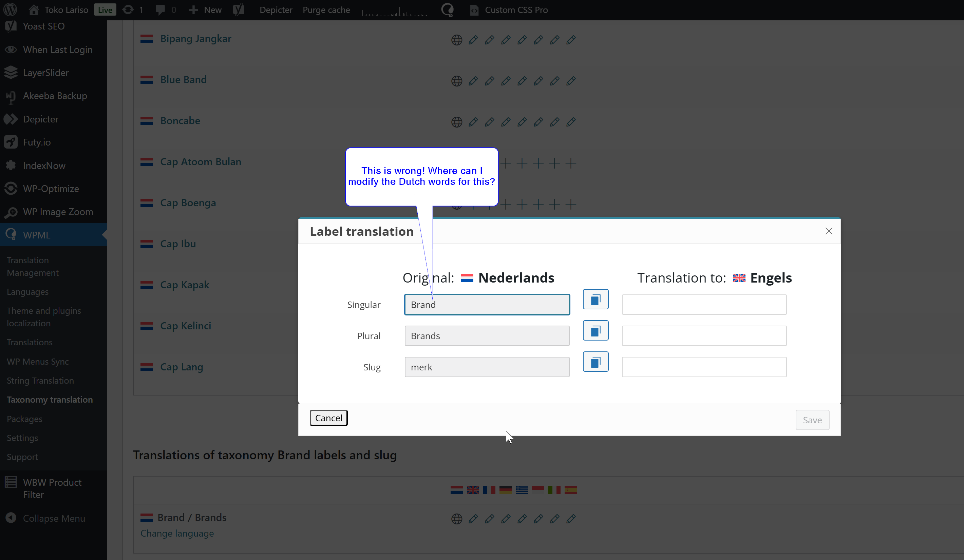Open Depicter from the admin bar
The height and width of the screenshot is (560, 964).
[276, 9]
